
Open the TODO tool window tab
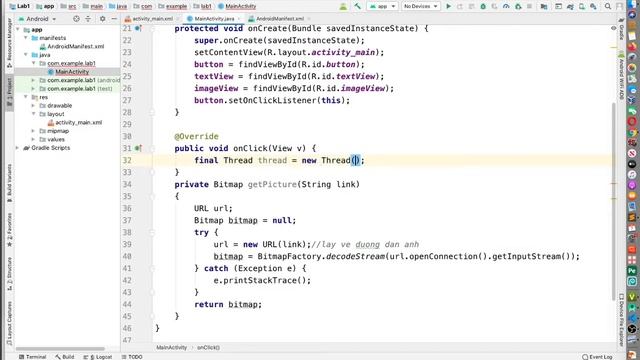point(132,357)
